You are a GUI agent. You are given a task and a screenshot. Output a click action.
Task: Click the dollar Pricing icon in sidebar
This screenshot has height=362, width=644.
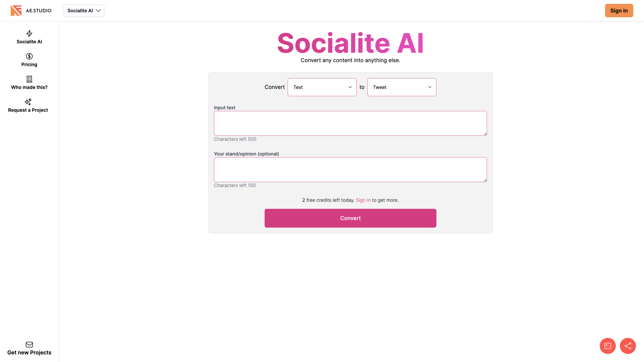tap(29, 57)
